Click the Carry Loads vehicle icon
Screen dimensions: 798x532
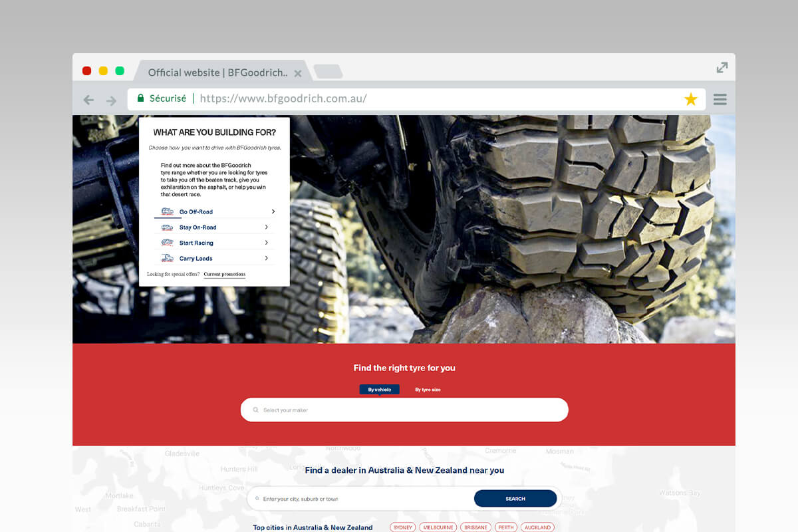167,258
